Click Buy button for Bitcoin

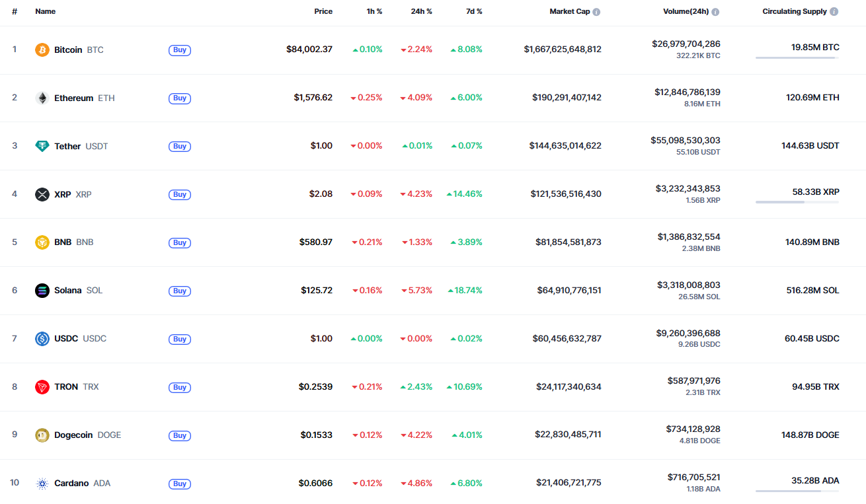point(180,50)
